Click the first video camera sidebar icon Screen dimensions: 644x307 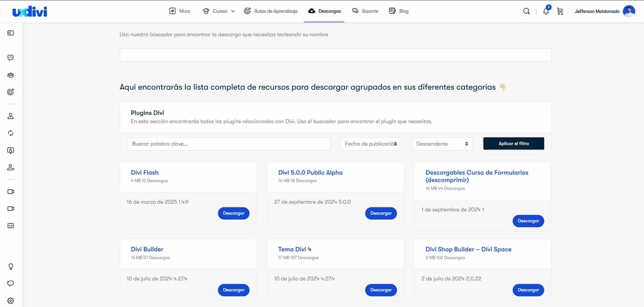pos(11,192)
